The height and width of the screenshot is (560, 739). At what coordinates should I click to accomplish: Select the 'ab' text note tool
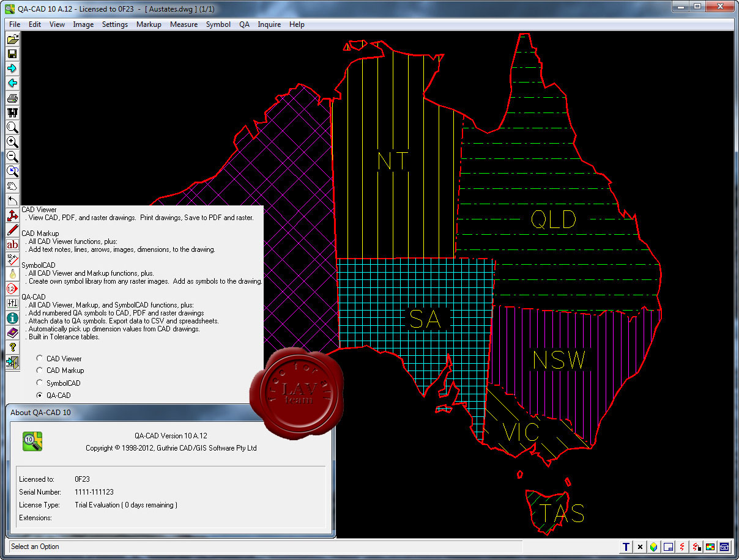tap(12, 245)
